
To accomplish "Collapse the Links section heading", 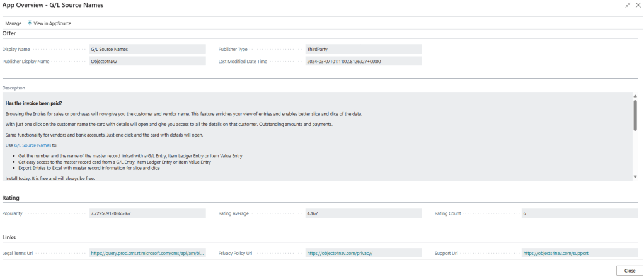I will [9, 237].
